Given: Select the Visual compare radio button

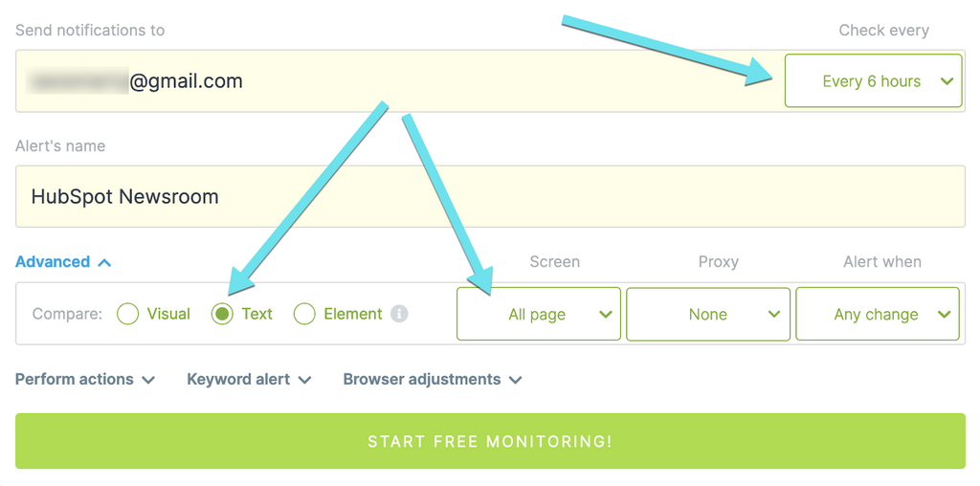Looking at the screenshot, I should (x=128, y=314).
